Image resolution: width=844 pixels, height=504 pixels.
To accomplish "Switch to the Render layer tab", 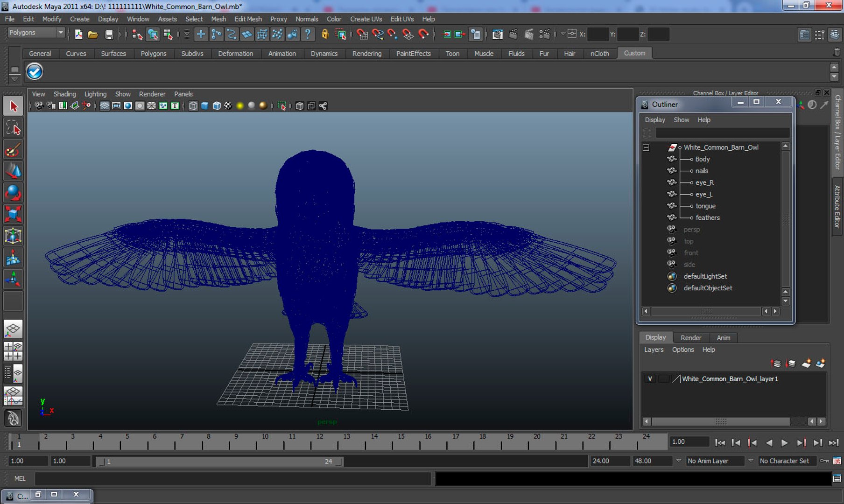I will point(691,338).
